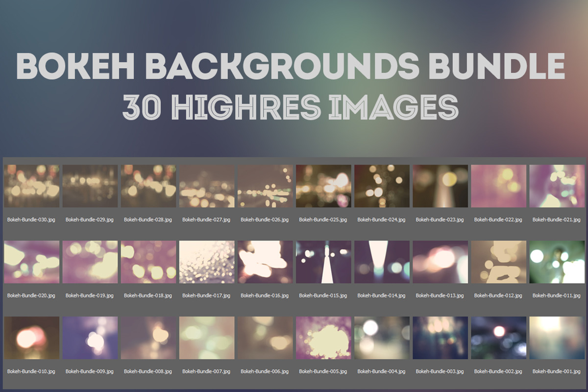This screenshot has width=588, height=392.
Task: Select the Bokeh-Bundle-017.jpg thumbnail
Action: pyautogui.click(x=207, y=262)
